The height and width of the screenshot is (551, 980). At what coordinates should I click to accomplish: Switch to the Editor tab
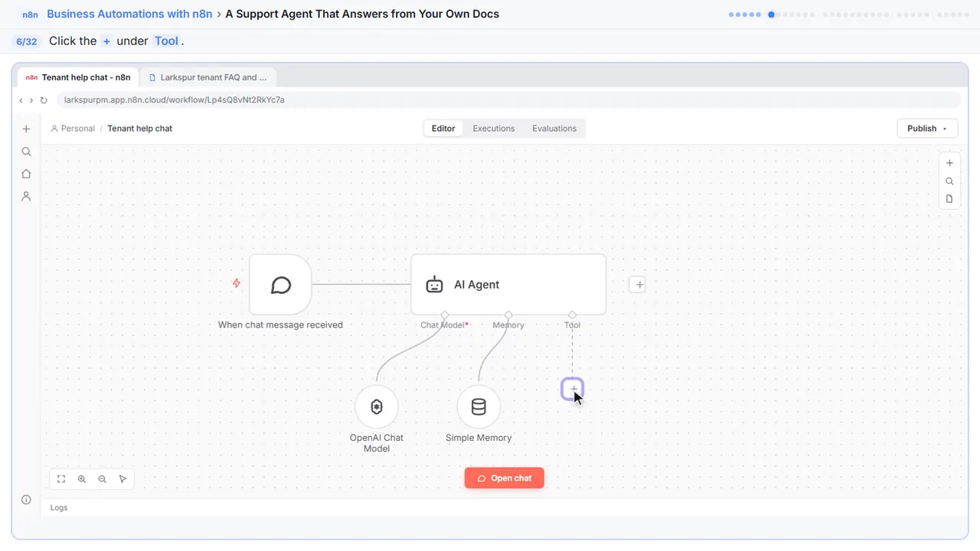443,129
